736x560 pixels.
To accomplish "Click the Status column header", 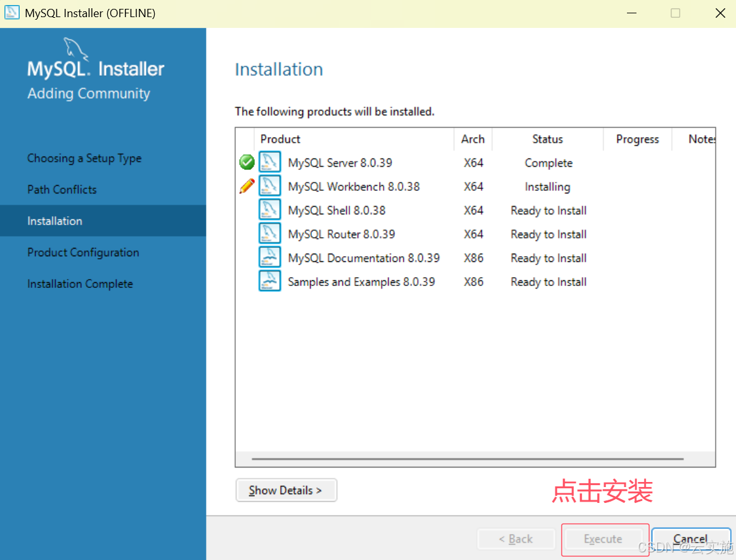I will 547,139.
